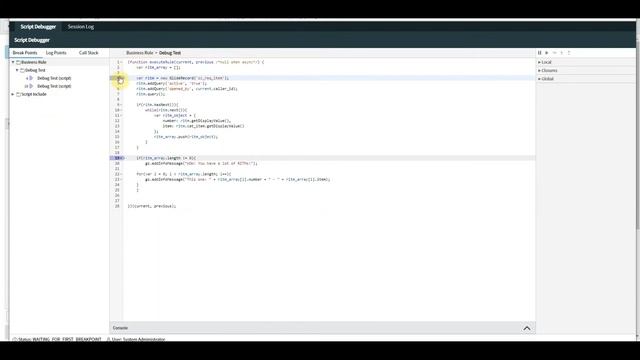640x360 pixels.
Task: Select the Business Rule tree label
Action: tap(34, 62)
